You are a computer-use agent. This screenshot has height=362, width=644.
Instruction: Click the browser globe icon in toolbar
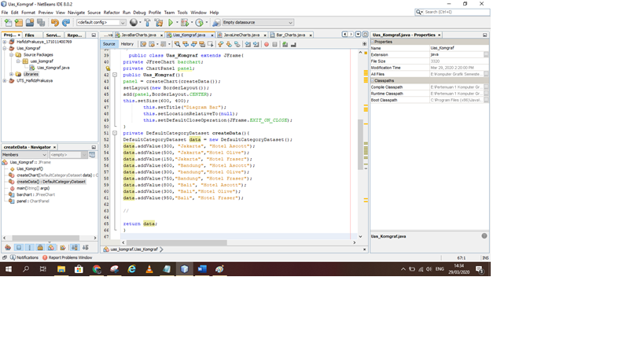(134, 23)
